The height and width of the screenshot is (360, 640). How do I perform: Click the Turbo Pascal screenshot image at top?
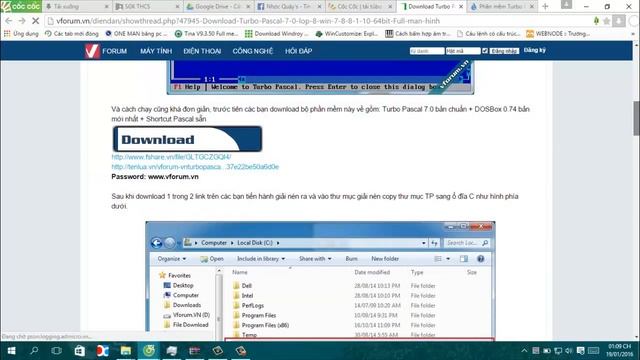pyautogui.click(x=320, y=78)
